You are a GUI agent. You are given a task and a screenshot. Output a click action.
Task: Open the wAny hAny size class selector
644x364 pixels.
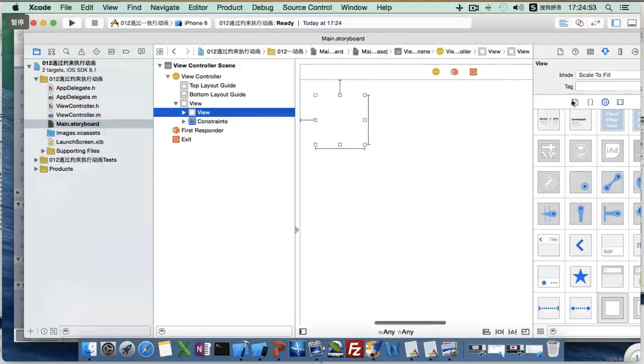click(396, 332)
